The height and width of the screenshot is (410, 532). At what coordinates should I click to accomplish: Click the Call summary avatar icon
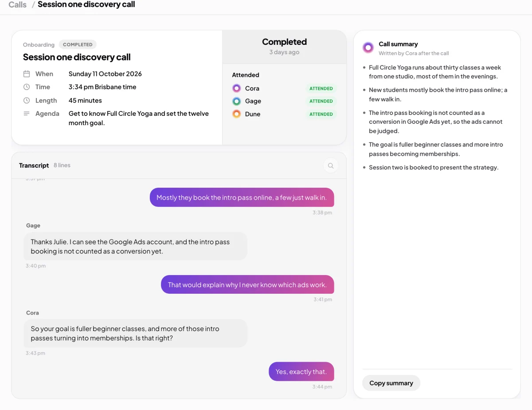[368, 48]
